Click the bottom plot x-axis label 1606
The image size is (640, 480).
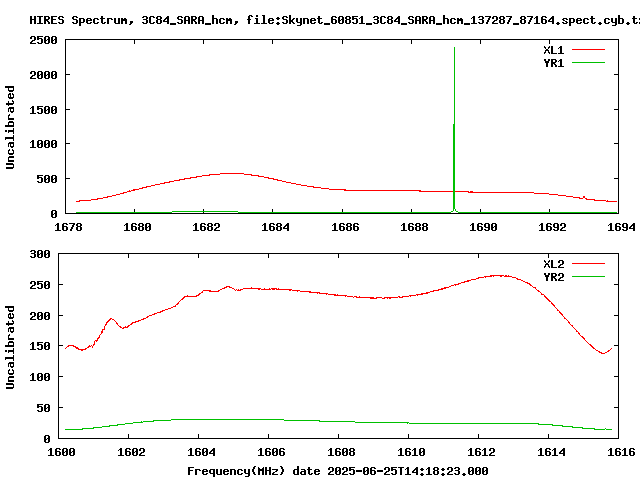pyautogui.click(x=271, y=452)
